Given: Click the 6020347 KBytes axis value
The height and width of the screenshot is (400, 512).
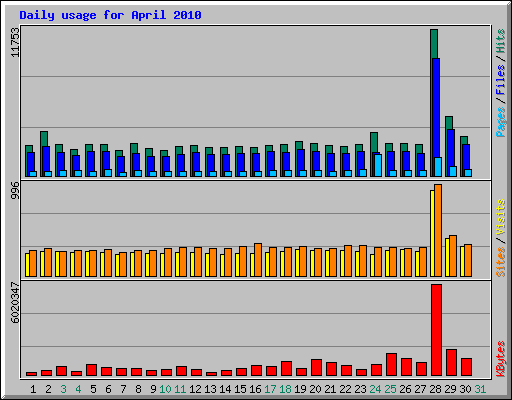Looking at the screenshot, I should point(15,303).
